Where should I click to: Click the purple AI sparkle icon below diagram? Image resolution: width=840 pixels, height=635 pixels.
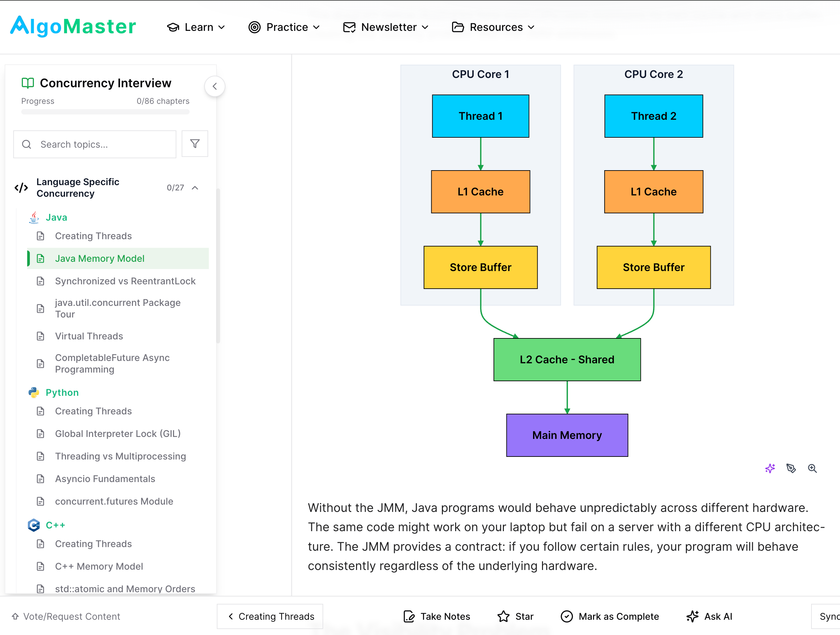pyautogui.click(x=770, y=468)
